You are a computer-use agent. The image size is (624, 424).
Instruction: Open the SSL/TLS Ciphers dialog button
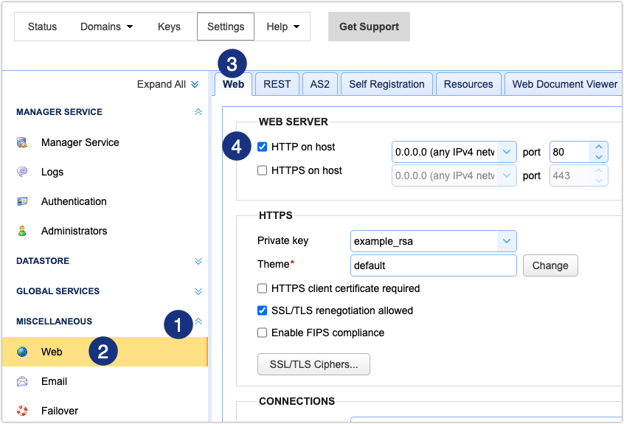coord(313,364)
